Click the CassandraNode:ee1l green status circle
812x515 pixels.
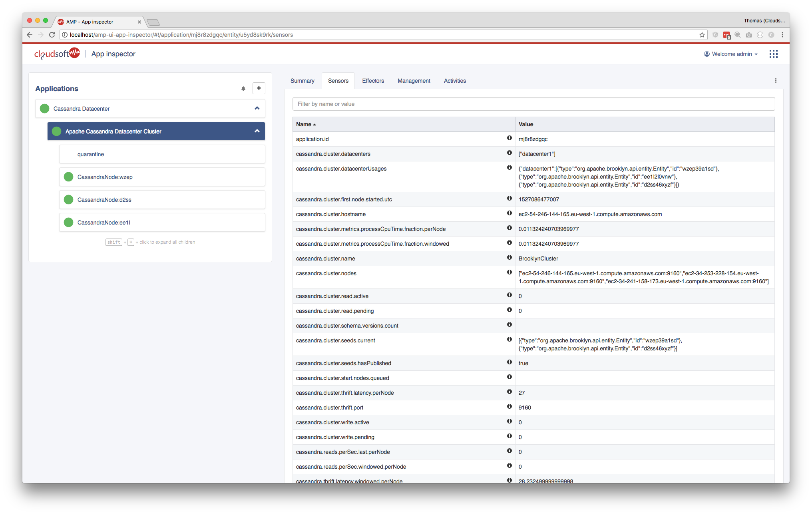pos(69,222)
